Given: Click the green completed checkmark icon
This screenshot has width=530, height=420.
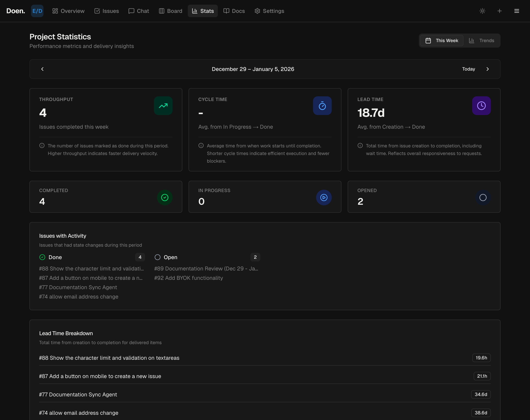Looking at the screenshot, I should 165,198.
